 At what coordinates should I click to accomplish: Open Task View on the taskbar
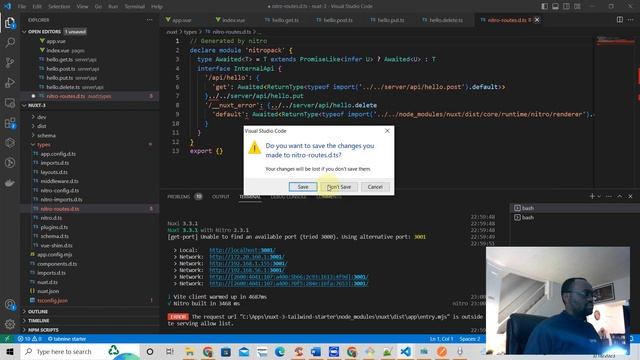(169, 351)
